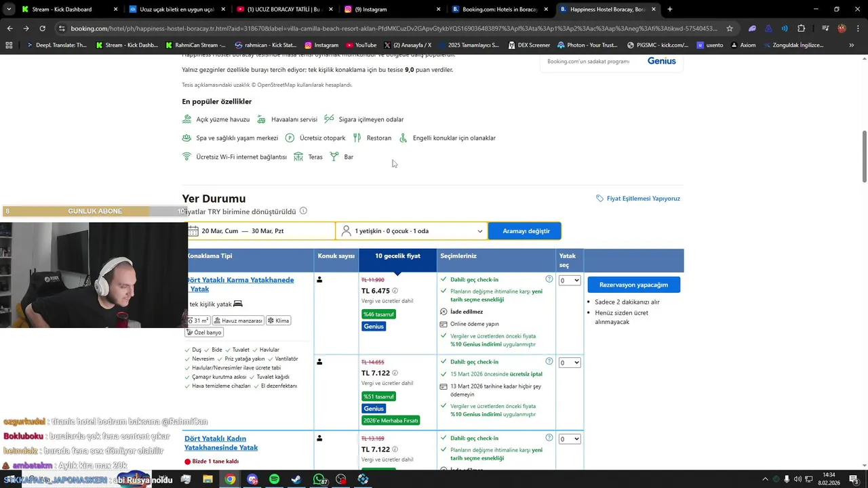Click the taskbar clock showing 14:34

click(x=830, y=479)
